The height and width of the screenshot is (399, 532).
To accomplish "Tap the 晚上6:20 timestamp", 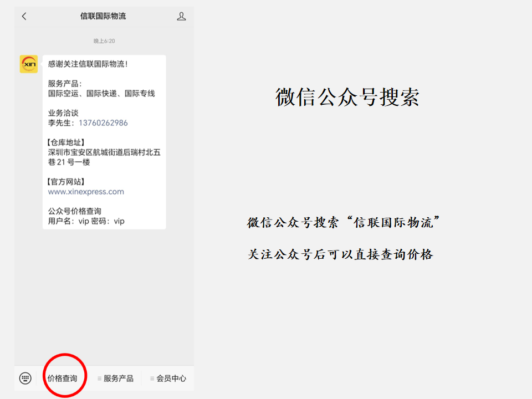I will (x=104, y=41).
